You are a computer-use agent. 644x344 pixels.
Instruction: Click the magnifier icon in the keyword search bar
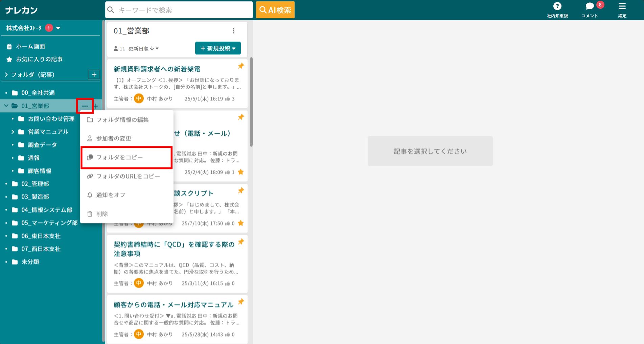(x=111, y=10)
